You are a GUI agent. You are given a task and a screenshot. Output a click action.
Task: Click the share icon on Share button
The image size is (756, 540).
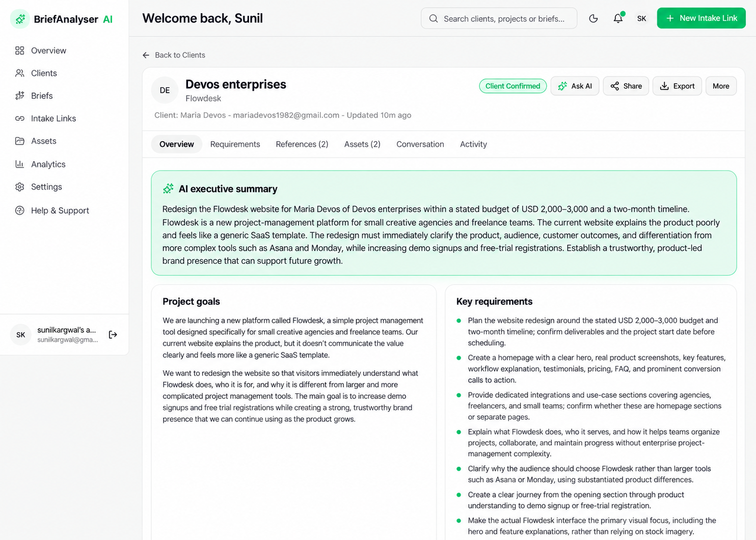[615, 86]
